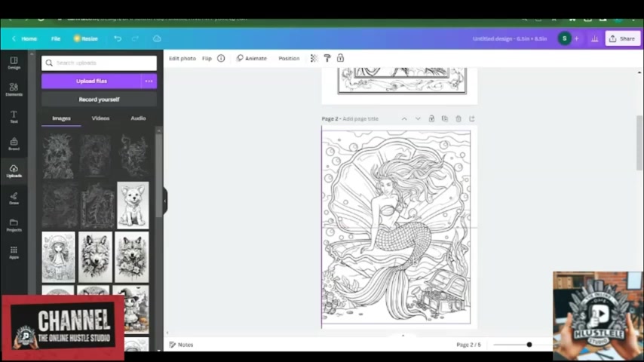The width and height of the screenshot is (644, 362).
Task: Select the right wolf with flowers thumbnail
Action: tap(131, 257)
